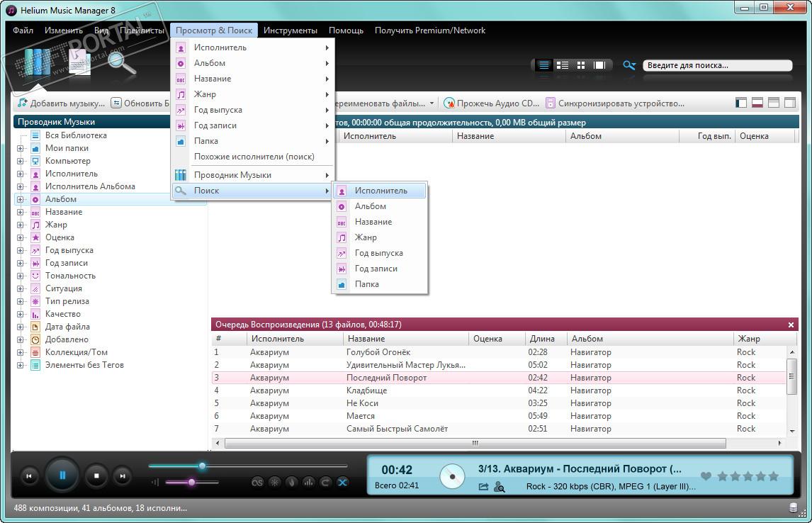
Task: Click the snowflake icon in player controls
Action: click(274, 483)
